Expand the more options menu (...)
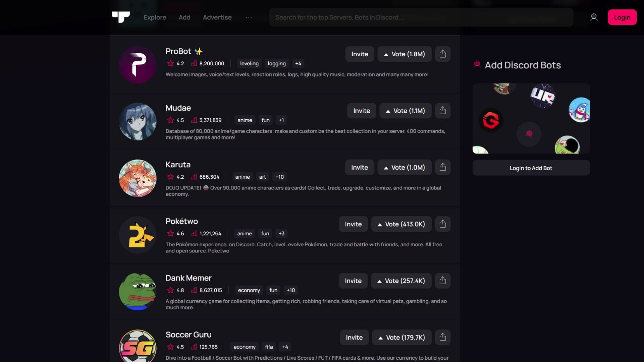644x362 pixels. (x=249, y=17)
